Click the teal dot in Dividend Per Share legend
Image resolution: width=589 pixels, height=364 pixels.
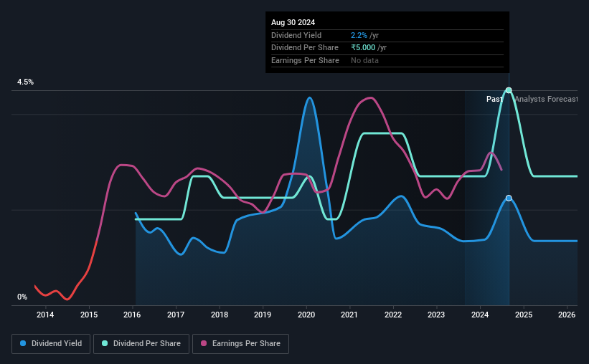coord(105,343)
